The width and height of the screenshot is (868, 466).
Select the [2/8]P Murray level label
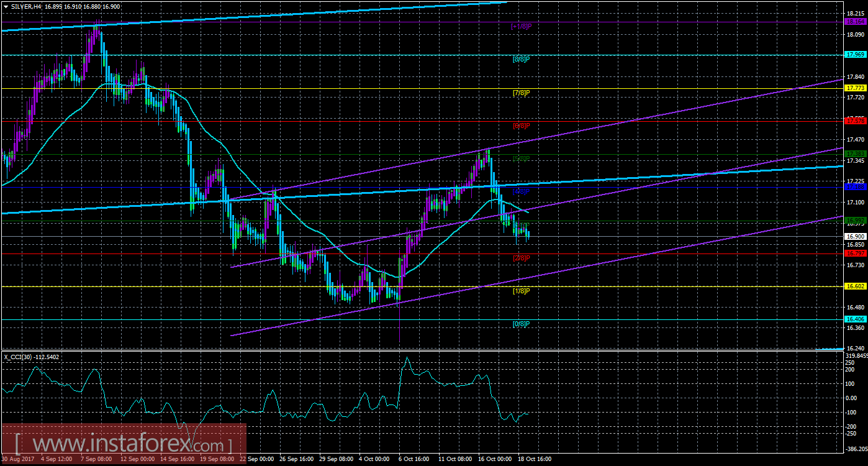(x=522, y=258)
